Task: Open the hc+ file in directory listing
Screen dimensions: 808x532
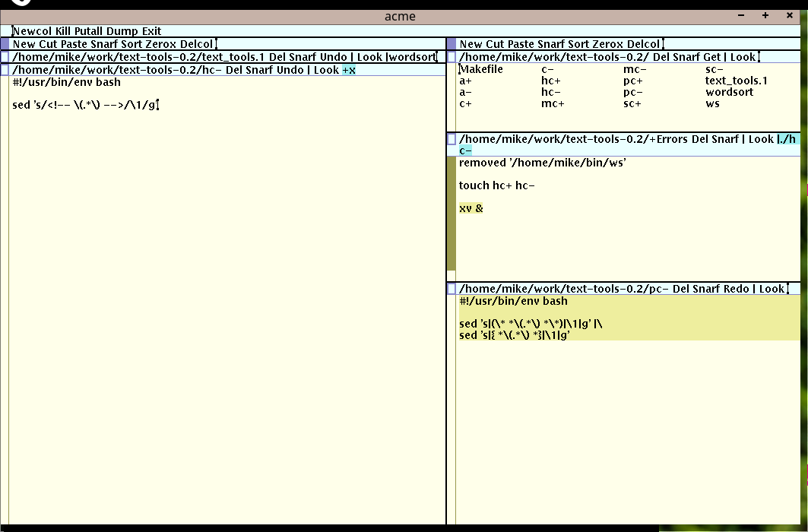Action: pyautogui.click(x=551, y=81)
